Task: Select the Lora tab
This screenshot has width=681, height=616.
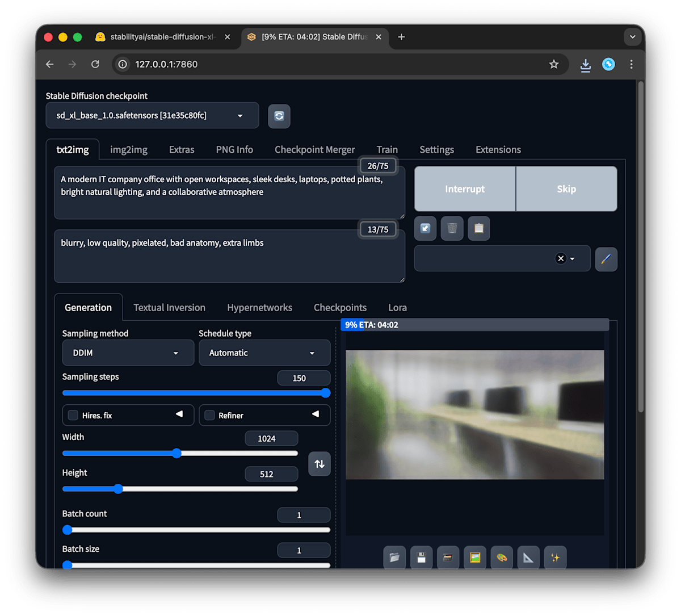Action: click(397, 308)
